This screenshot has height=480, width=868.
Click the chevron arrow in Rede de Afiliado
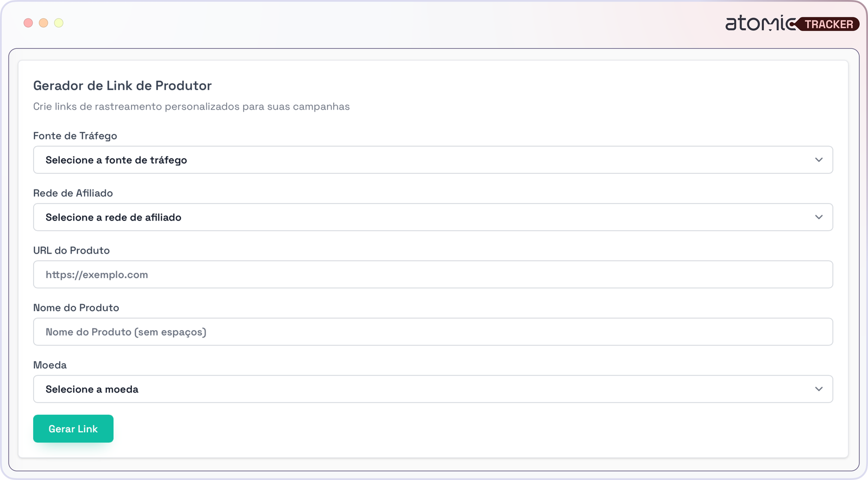click(x=819, y=217)
